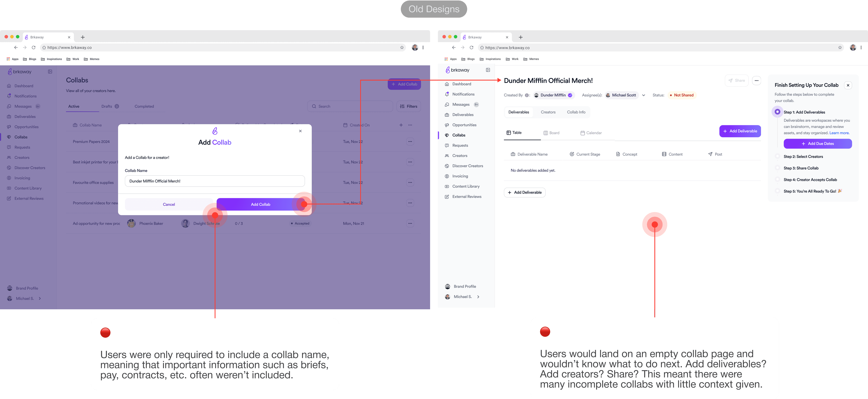Click the brkaway logo in the Dunder Mifflin Merch window

[457, 70]
